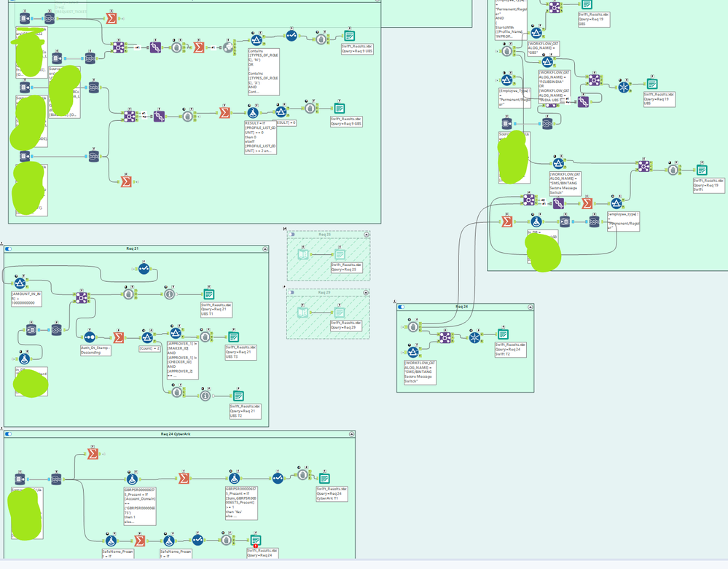The height and width of the screenshot is (569, 728).
Task: Toggle off the Req 21 container enable switch
Action: click(x=8, y=249)
